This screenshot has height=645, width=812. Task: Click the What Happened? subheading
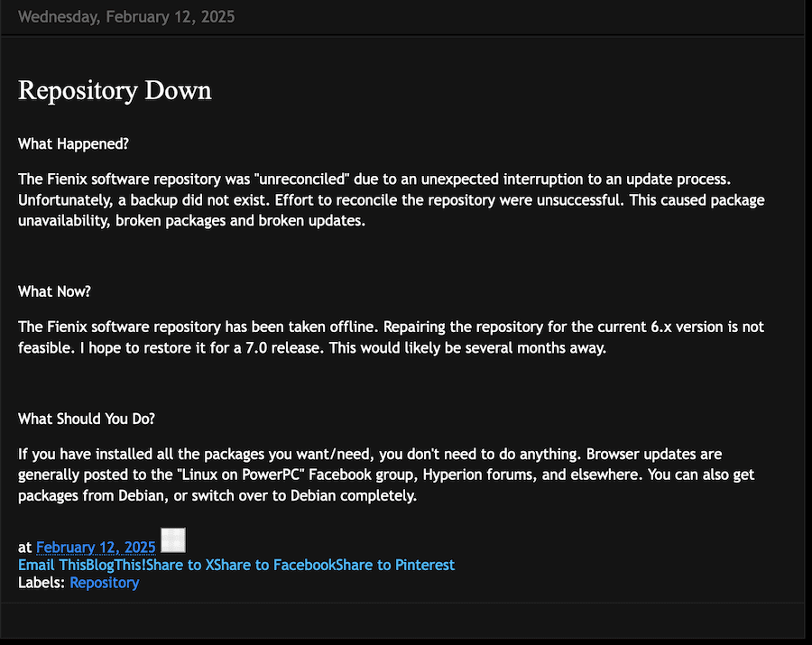coord(74,143)
